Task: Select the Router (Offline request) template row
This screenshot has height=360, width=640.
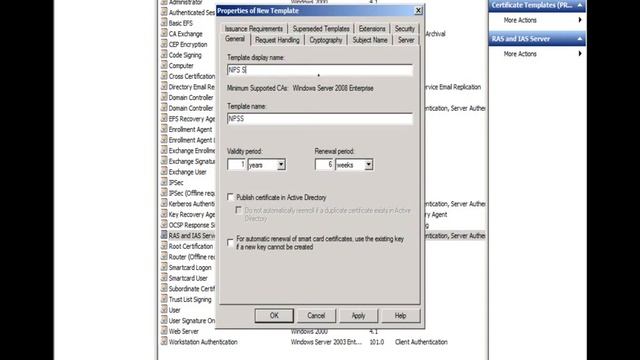Action: (188, 256)
